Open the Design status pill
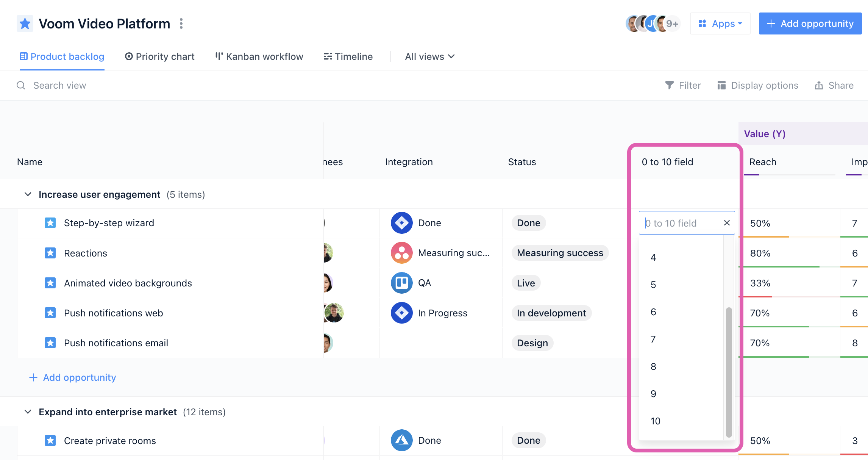Screen dimensions: 868x460 (532, 343)
